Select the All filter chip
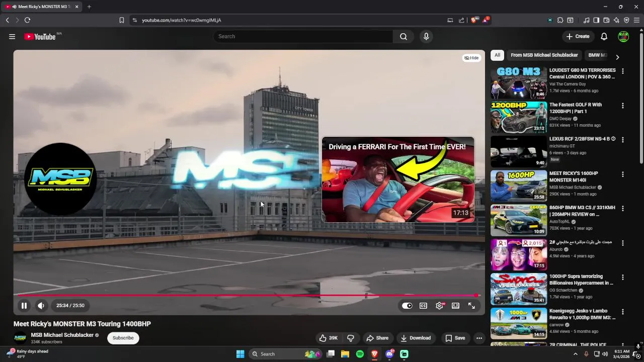 pyautogui.click(x=497, y=55)
